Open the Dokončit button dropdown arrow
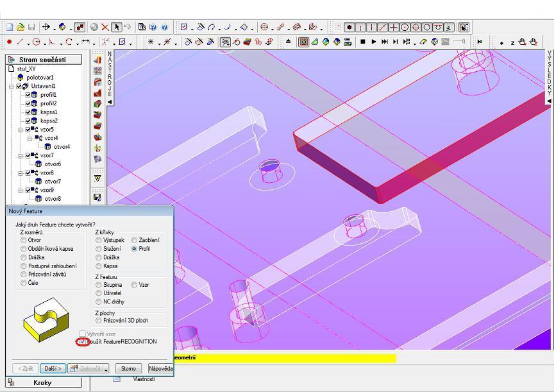This screenshot has height=392, width=556. coord(106,369)
